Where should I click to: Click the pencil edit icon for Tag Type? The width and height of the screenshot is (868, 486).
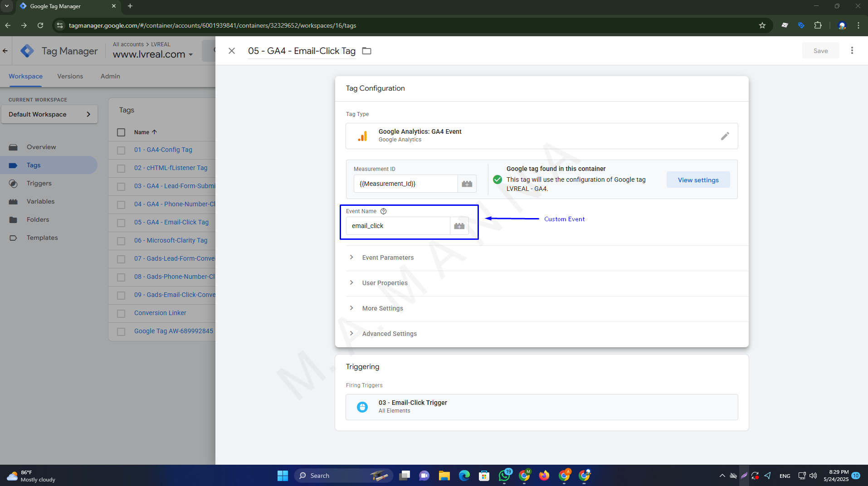point(725,136)
